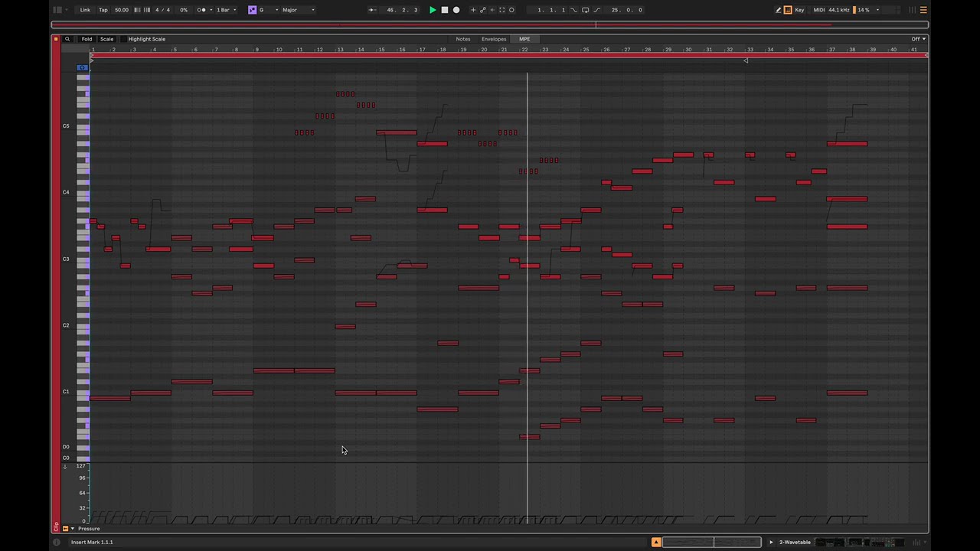
Task: Select the 2-Wavetable device view selector
Action: coord(795,542)
